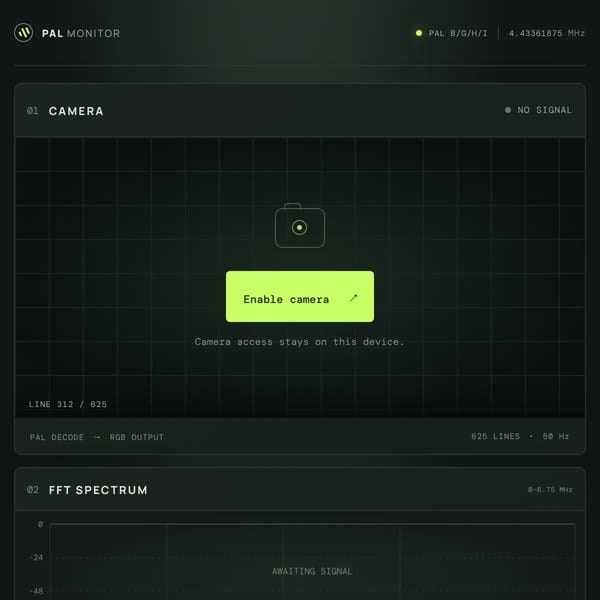Click the green PAL status dot

point(419,33)
